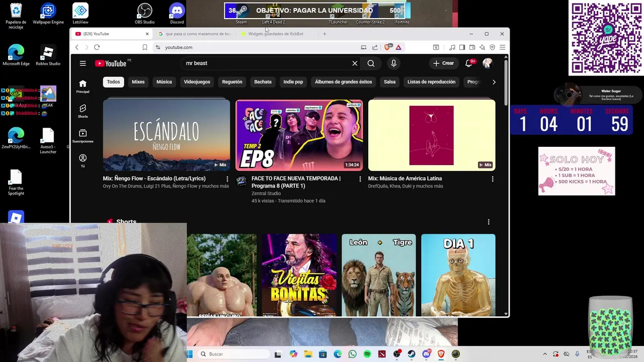Click the install app icon in address bar
Screen dimensions: 644x362
[364, 47]
